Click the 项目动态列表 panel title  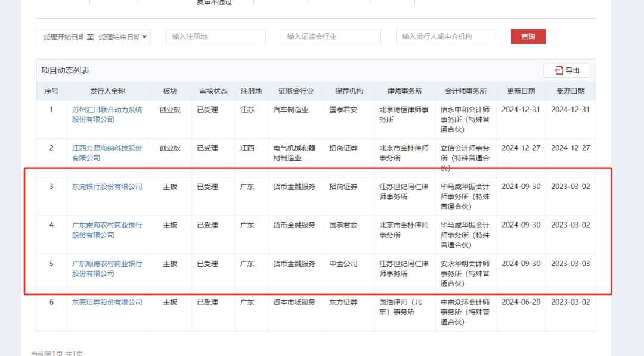point(66,70)
